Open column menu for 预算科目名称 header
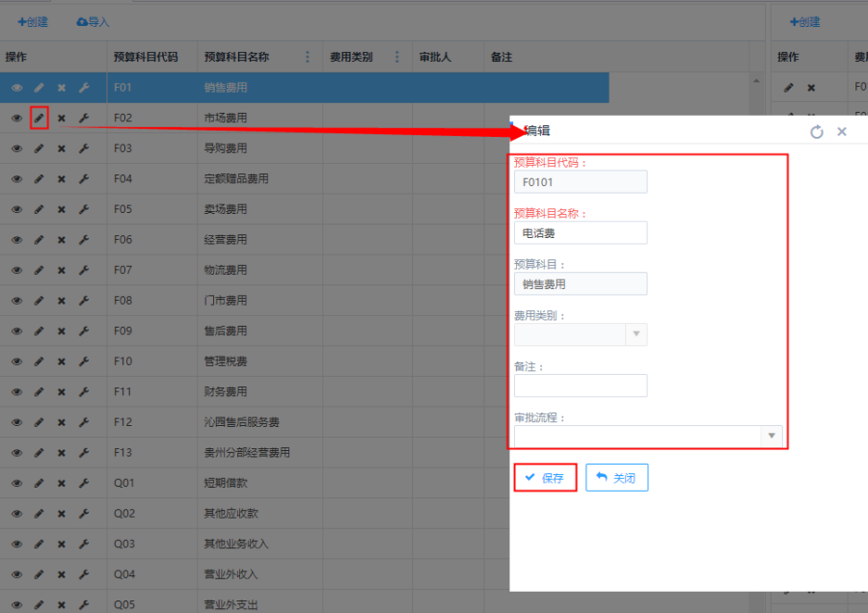Viewport: 868px width, 613px height. (x=308, y=57)
